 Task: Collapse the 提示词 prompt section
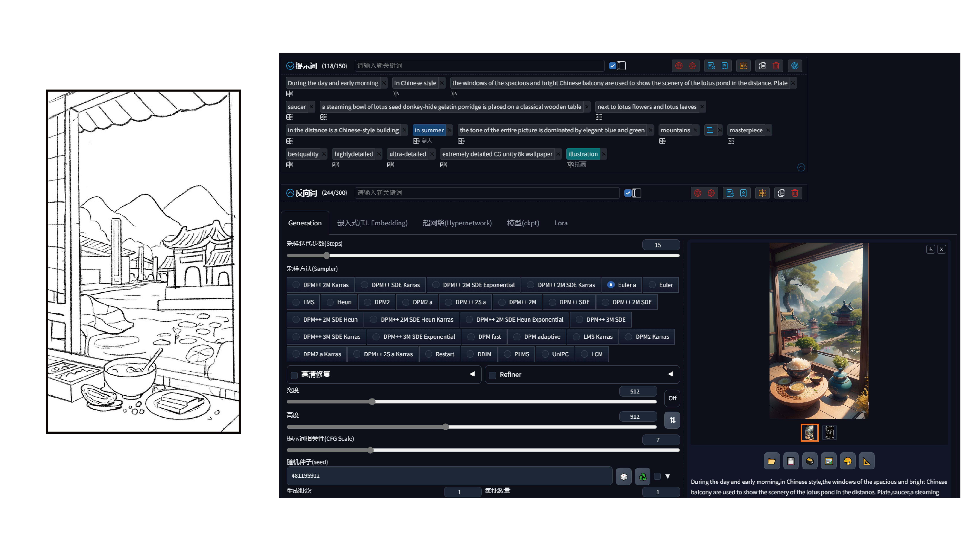pyautogui.click(x=290, y=66)
